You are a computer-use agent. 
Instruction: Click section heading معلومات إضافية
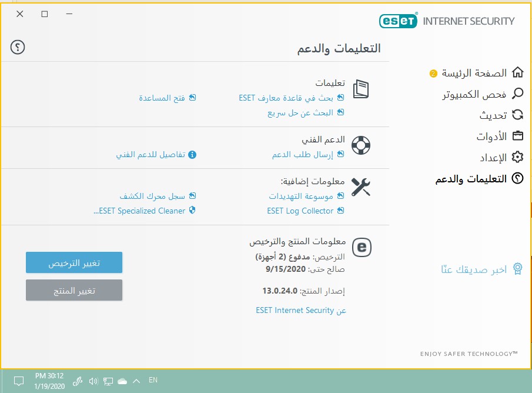tap(313, 181)
